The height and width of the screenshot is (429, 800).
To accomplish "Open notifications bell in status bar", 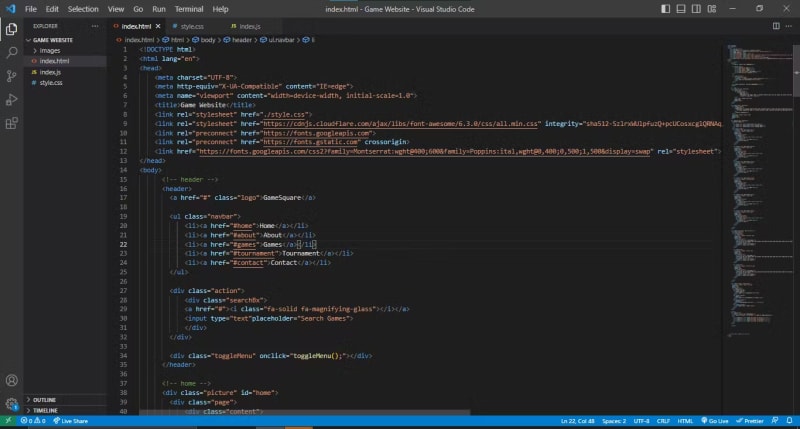I will coord(789,421).
